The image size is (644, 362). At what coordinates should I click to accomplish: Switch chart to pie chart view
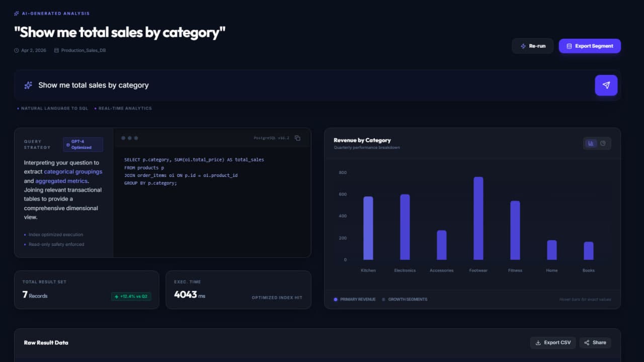603,143
